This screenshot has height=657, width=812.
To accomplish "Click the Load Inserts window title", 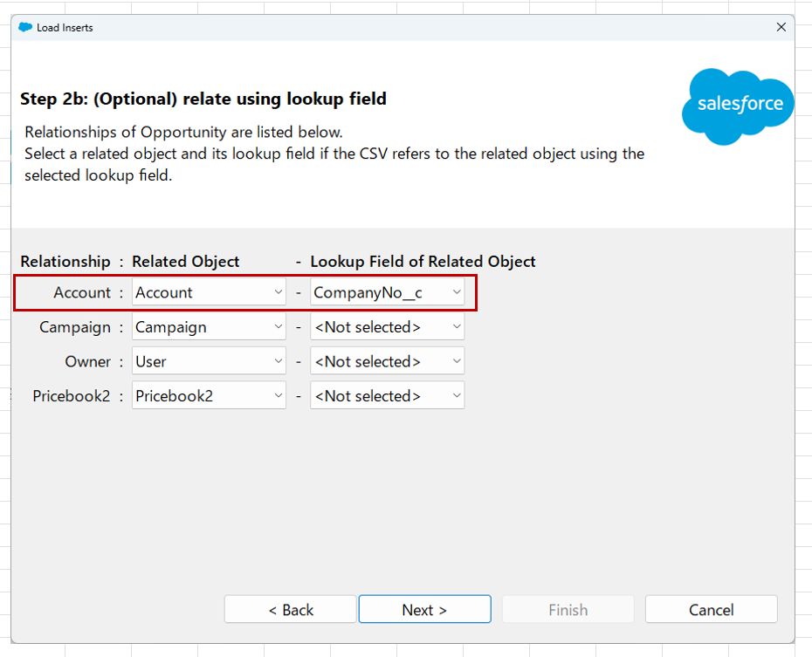I will pyautogui.click(x=65, y=28).
